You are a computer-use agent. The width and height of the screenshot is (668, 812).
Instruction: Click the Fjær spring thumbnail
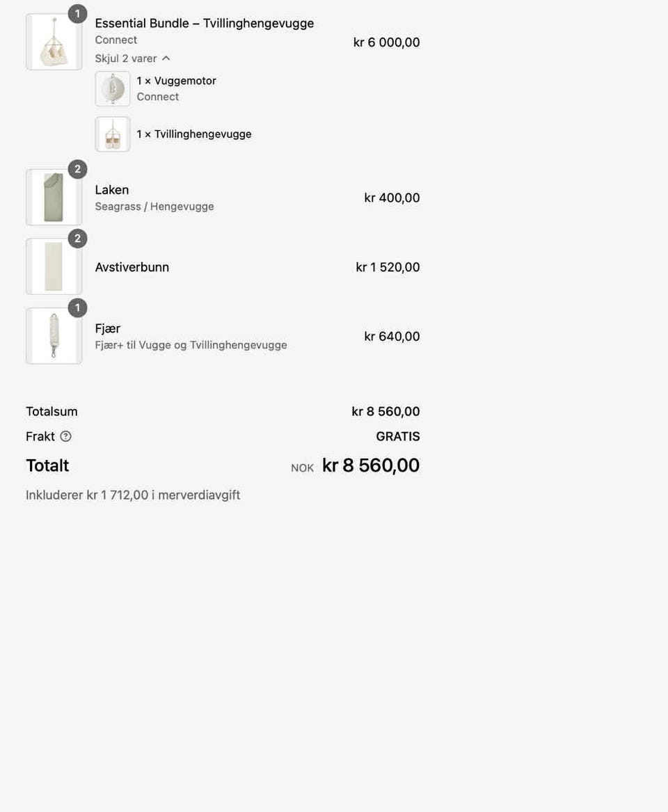point(54,336)
